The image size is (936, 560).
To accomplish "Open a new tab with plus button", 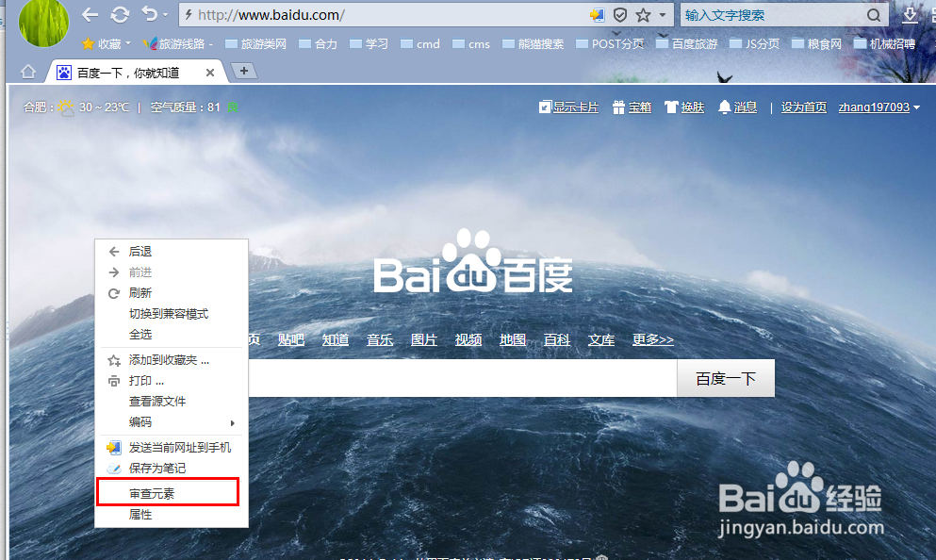I will (243, 71).
